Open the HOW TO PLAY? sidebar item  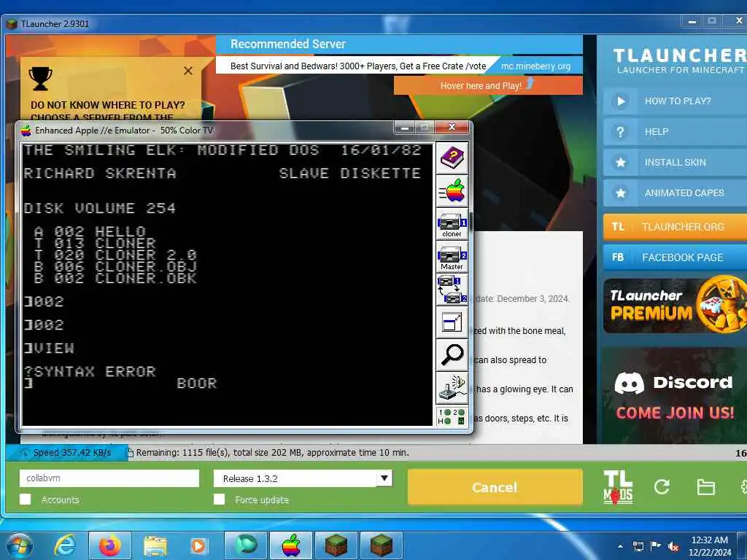click(x=675, y=101)
